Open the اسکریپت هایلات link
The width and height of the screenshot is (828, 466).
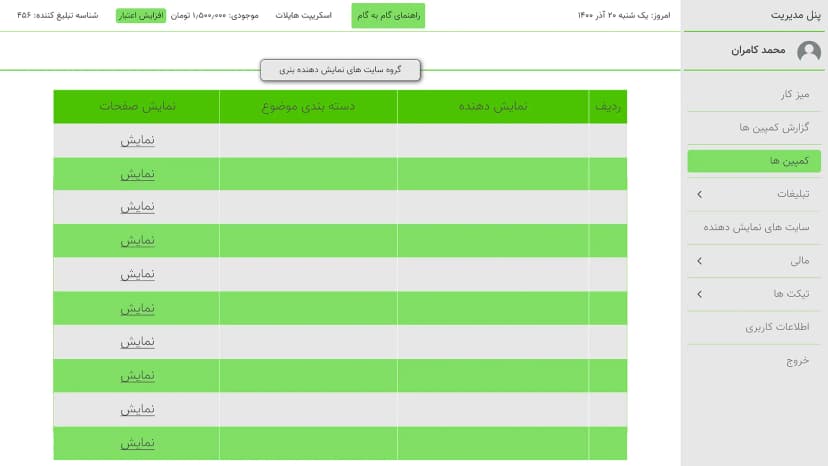(x=303, y=15)
